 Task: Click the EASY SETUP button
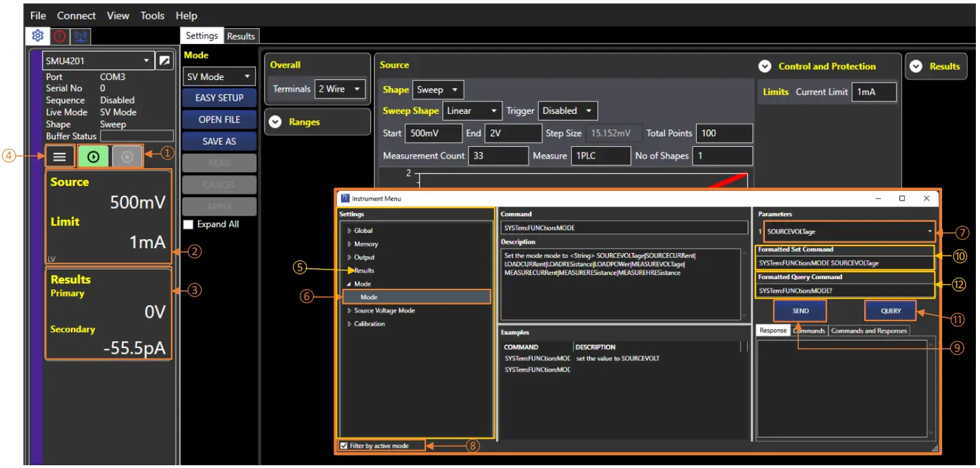point(219,98)
